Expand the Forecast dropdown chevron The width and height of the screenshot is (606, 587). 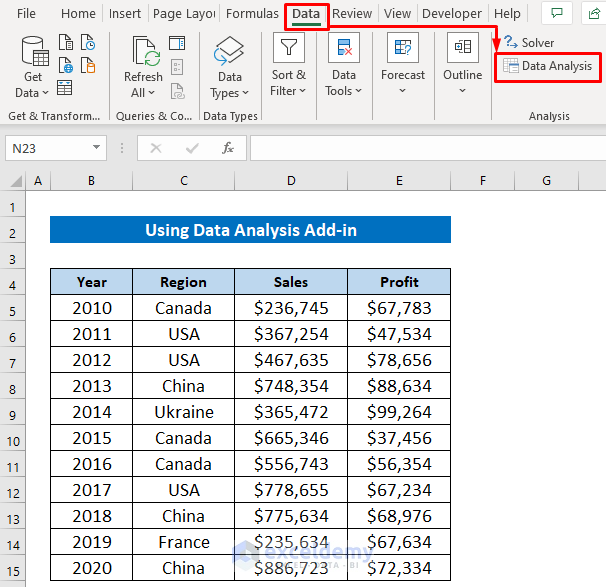point(402,91)
